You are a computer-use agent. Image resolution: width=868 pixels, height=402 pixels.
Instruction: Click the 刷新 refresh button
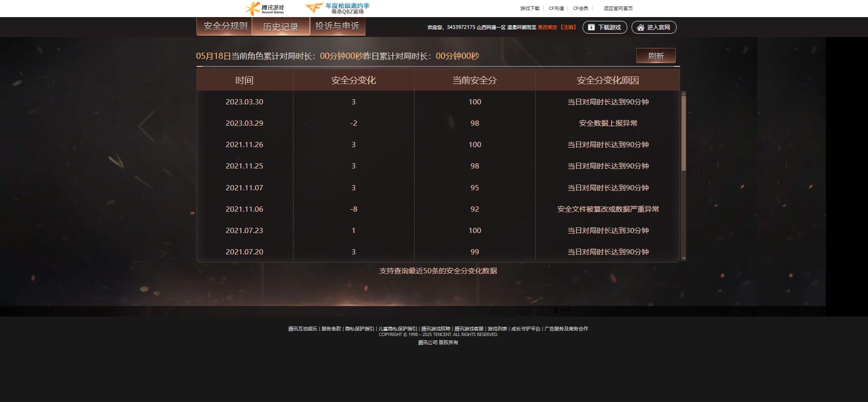656,56
